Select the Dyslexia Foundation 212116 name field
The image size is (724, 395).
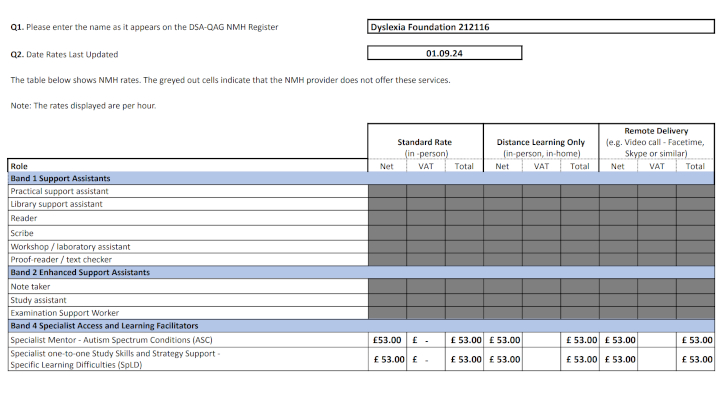pyautogui.click(x=541, y=27)
